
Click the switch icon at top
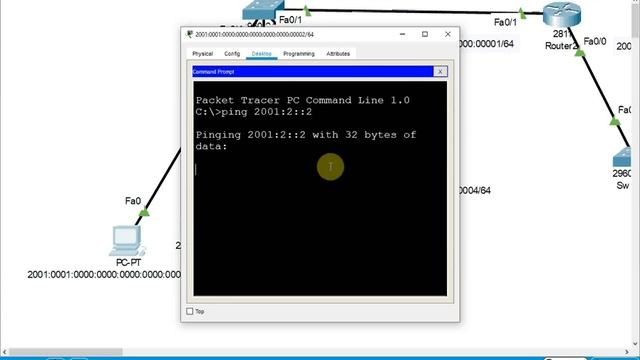point(263,9)
